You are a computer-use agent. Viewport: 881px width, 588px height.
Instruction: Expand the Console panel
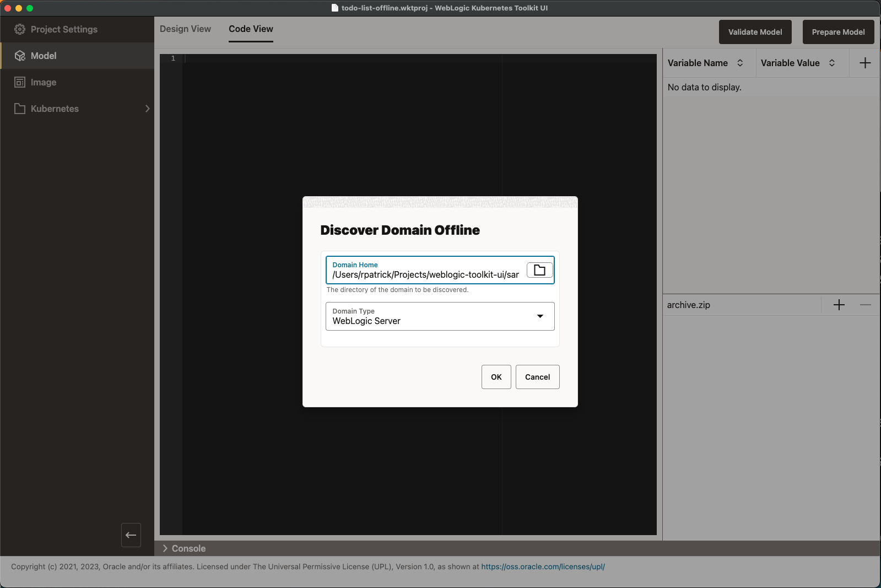pyautogui.click(x=184, y=548)
